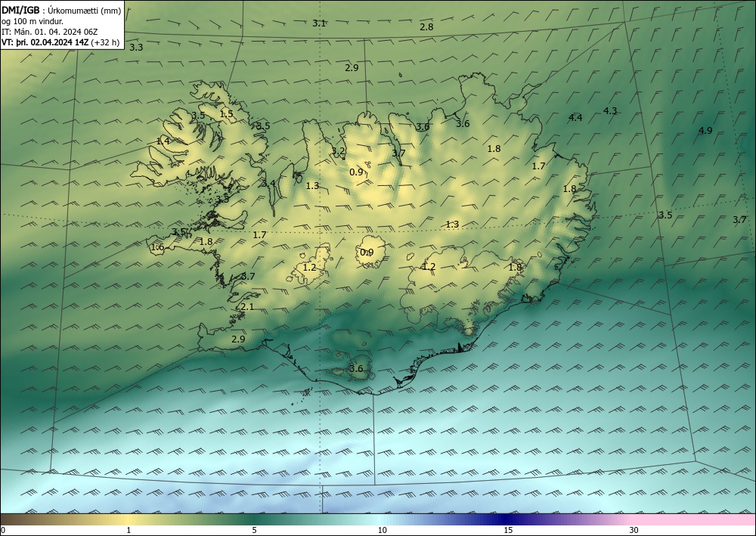Click the 2.8 value north of Iceland

[426, 27]
